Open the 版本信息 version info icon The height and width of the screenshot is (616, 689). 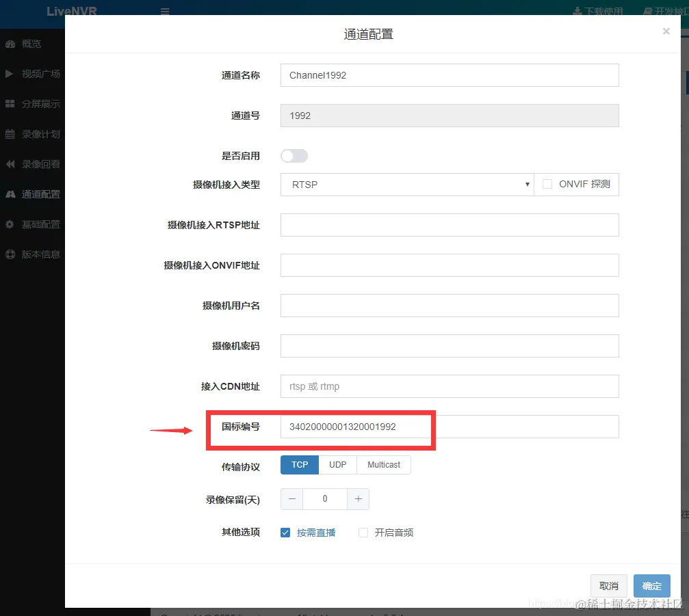click(x=10, y=254)
